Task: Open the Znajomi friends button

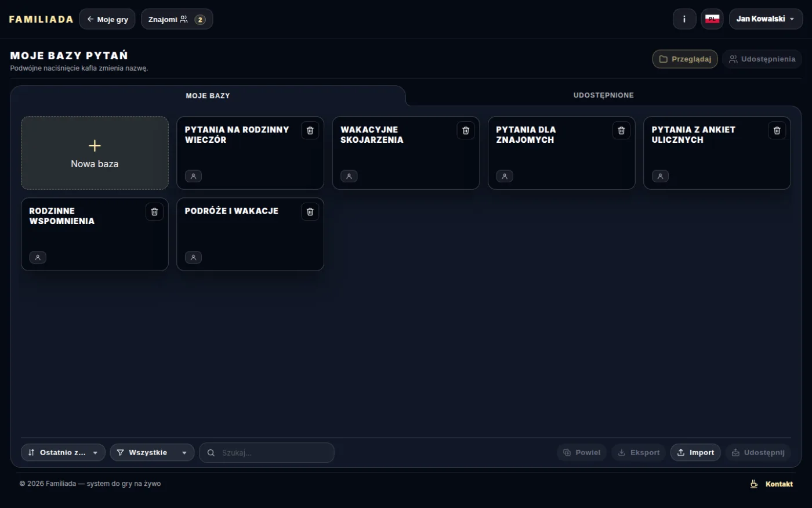Action: pyautogui.click(x=177, y=19)
